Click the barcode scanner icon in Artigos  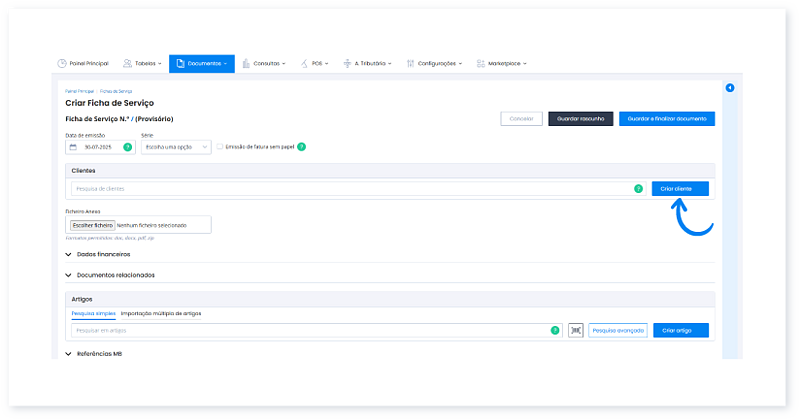click(x=575, y=330)
